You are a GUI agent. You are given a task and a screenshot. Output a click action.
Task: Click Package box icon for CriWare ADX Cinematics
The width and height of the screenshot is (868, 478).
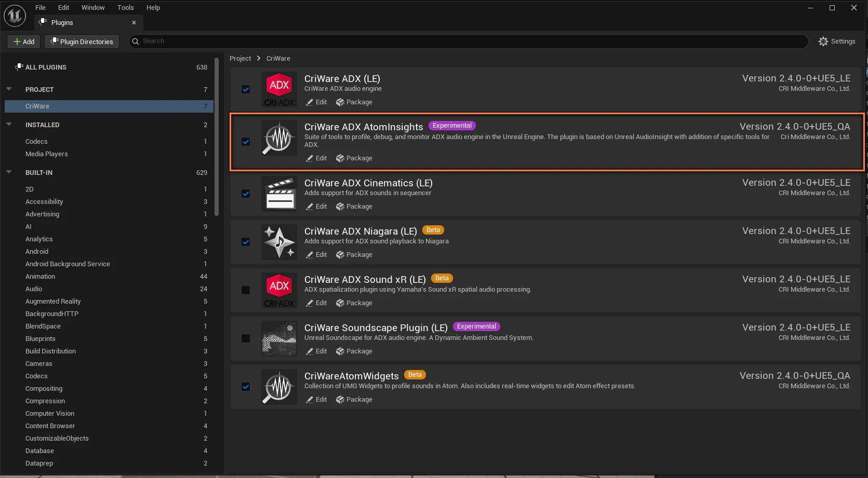click(x=340, y=207)
